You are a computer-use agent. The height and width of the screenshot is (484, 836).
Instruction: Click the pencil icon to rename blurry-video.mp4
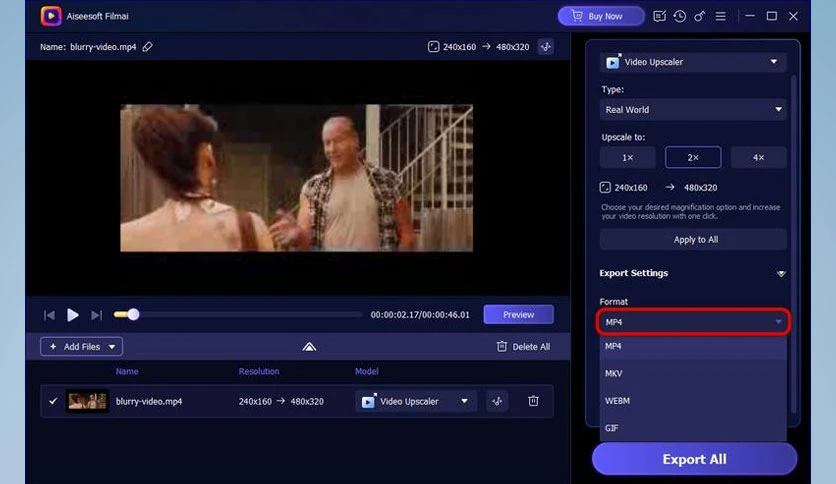coord(147,47)
